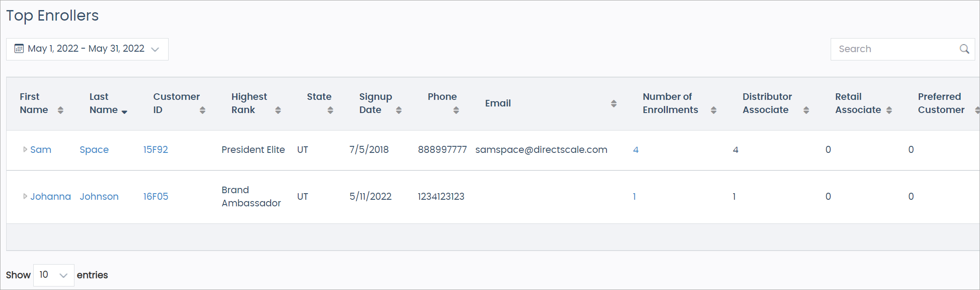The height and width of the screenshot is (290, 980).
Task: Sort by Number of Enrollments arrows
Action: click(714, 110)
